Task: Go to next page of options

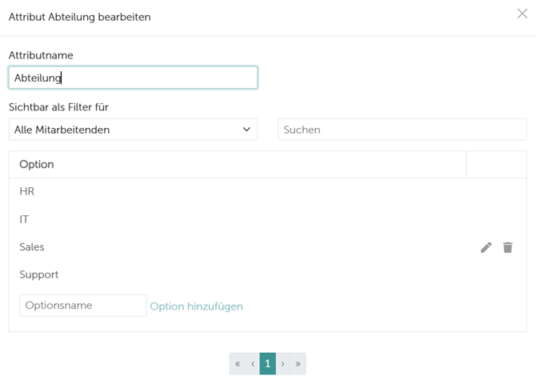Action: point(282,364)
